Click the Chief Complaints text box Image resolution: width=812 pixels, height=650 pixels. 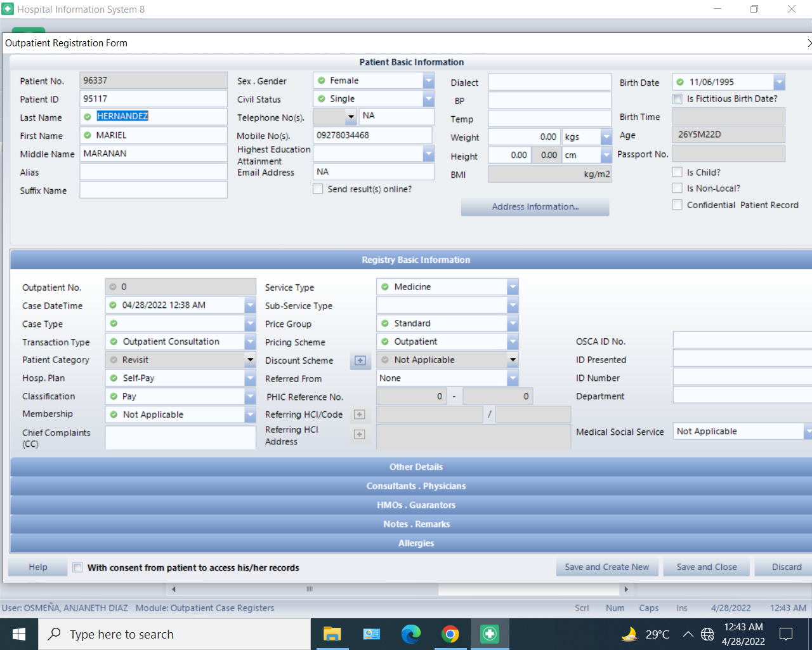point(181,437)
